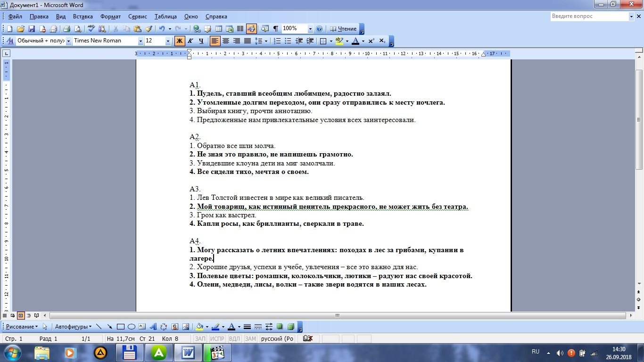Insert WordArt object
The height and width of the screenshot is (362, 644).
coord(153,327)
